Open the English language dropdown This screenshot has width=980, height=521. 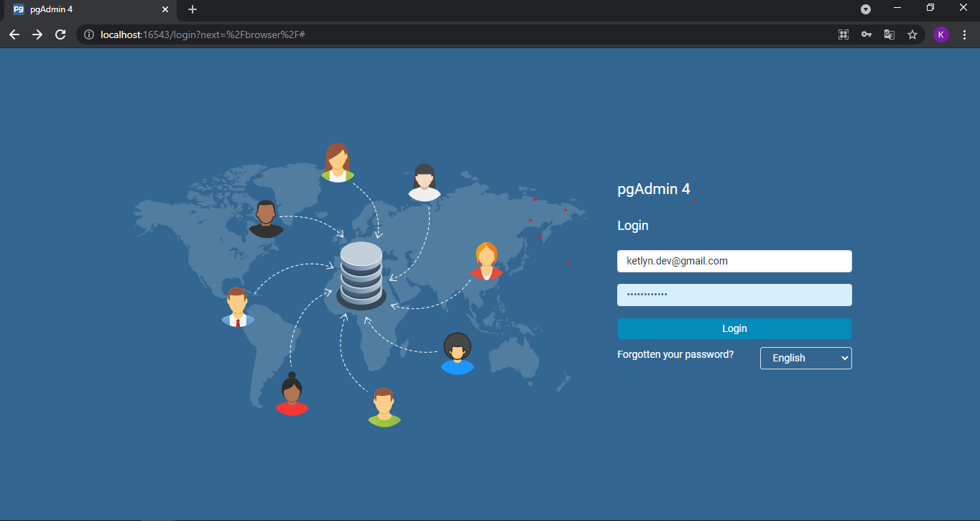[805, 358]
